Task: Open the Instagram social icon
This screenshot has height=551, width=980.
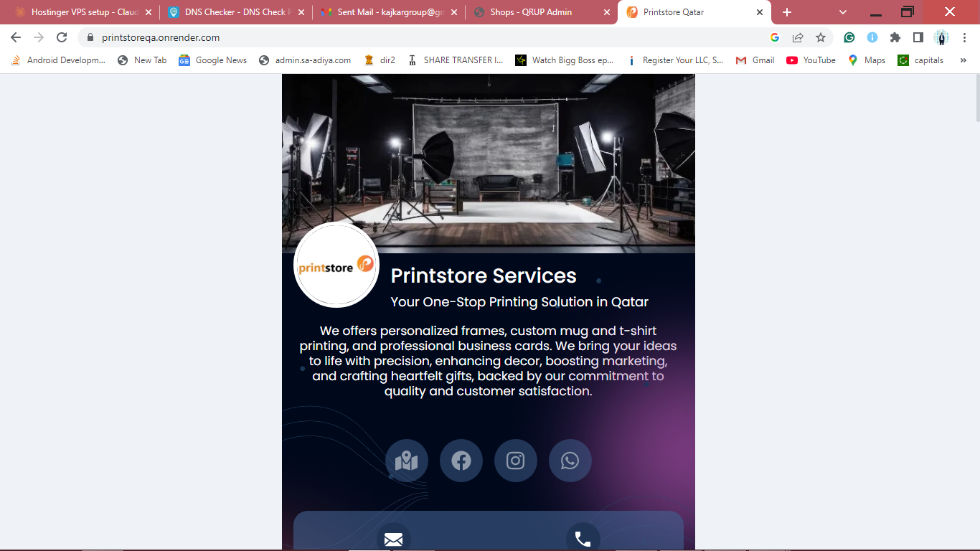Action: pyautogui.click(x=516, y=461)
